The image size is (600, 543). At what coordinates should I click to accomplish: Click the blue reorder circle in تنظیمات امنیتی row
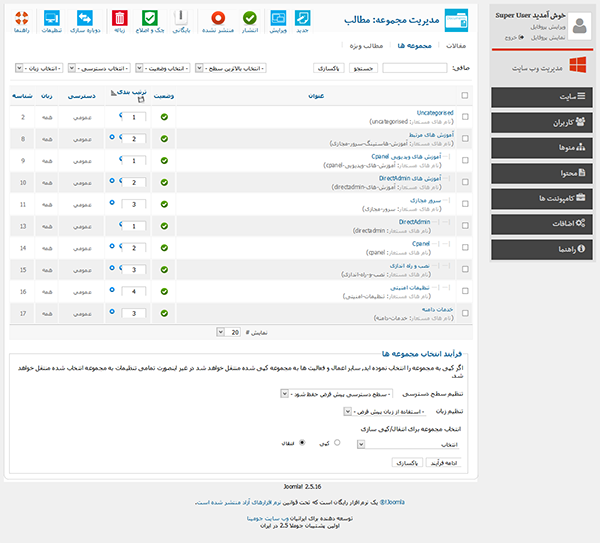112,290
